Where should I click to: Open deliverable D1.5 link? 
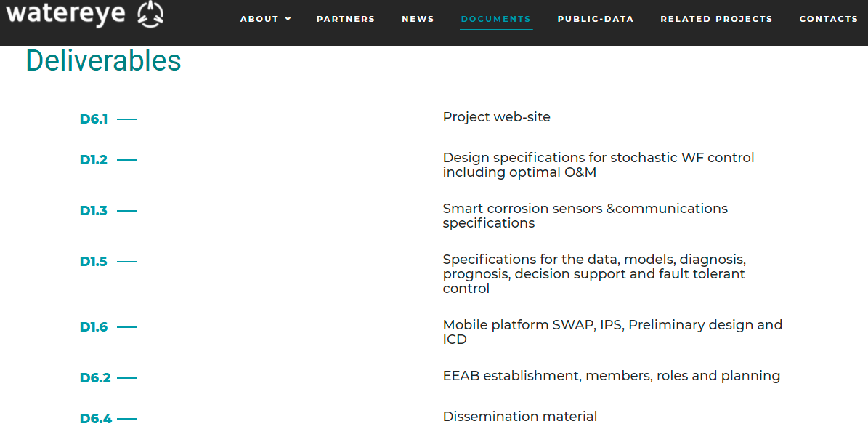pos(94,262)
